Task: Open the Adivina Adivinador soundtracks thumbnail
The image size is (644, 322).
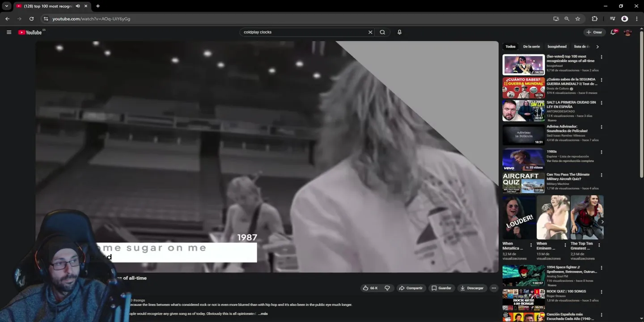Action: coord(524,135)
